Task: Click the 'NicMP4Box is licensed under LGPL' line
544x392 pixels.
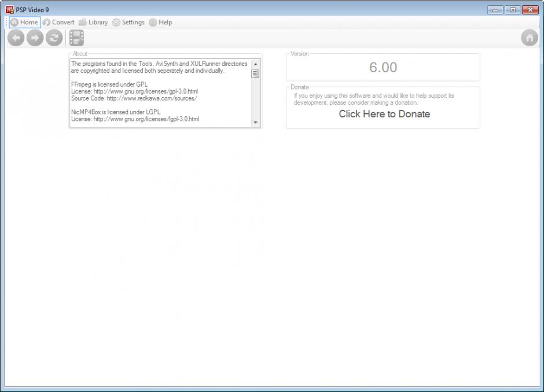Action: 116,112
